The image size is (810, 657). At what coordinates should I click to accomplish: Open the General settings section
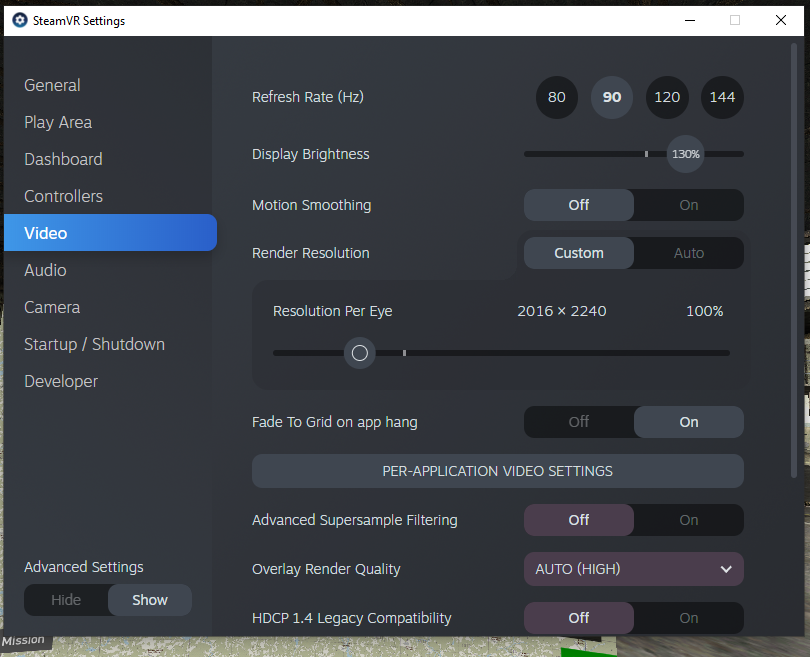pos(52,85)
